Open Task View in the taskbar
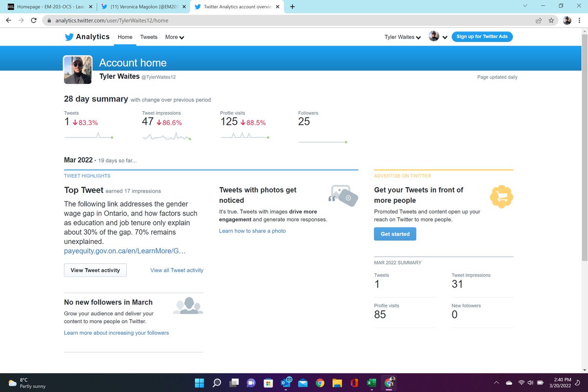This screenshot has height=392, width=588. 234,382
